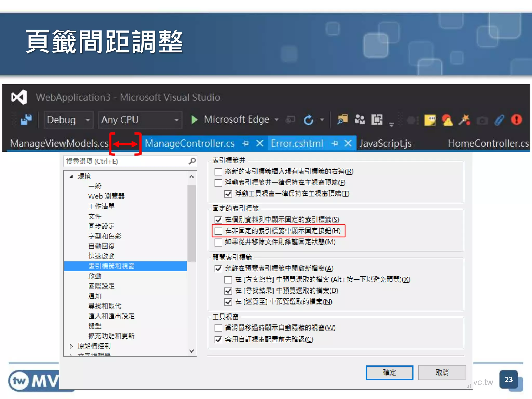
Task: Click the options tree scrollbar thumb
Action: tap(191, 223)
